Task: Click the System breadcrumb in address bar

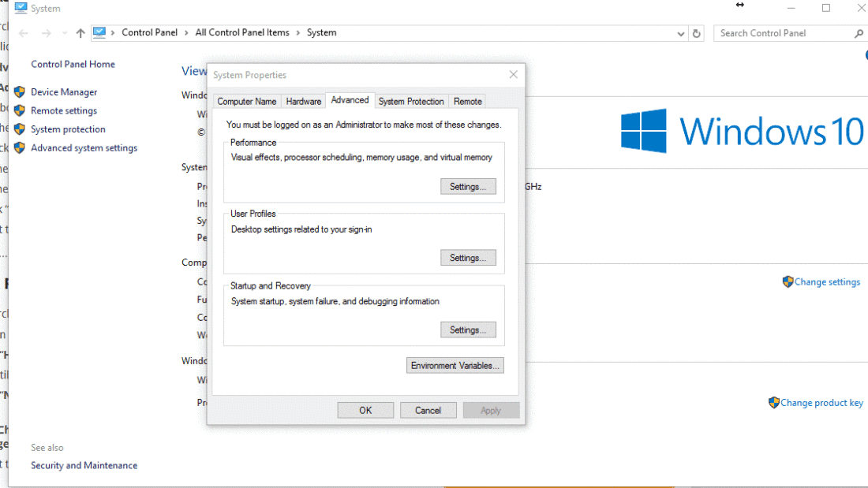Action: [x=322, y=32]
